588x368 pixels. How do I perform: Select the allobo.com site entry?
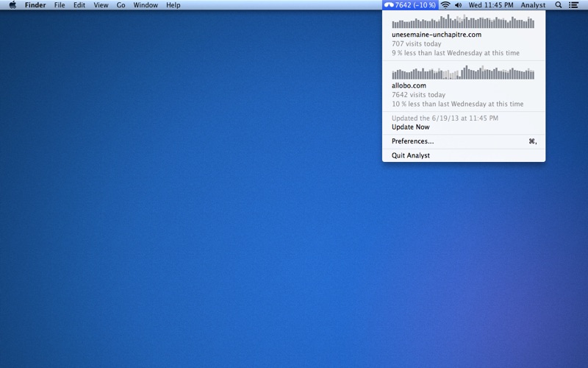(464, 87)
